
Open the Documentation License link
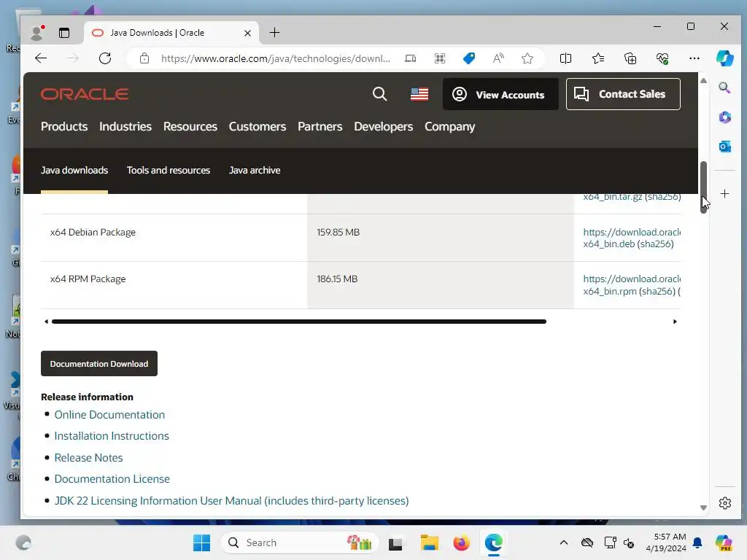pos(112,478)
